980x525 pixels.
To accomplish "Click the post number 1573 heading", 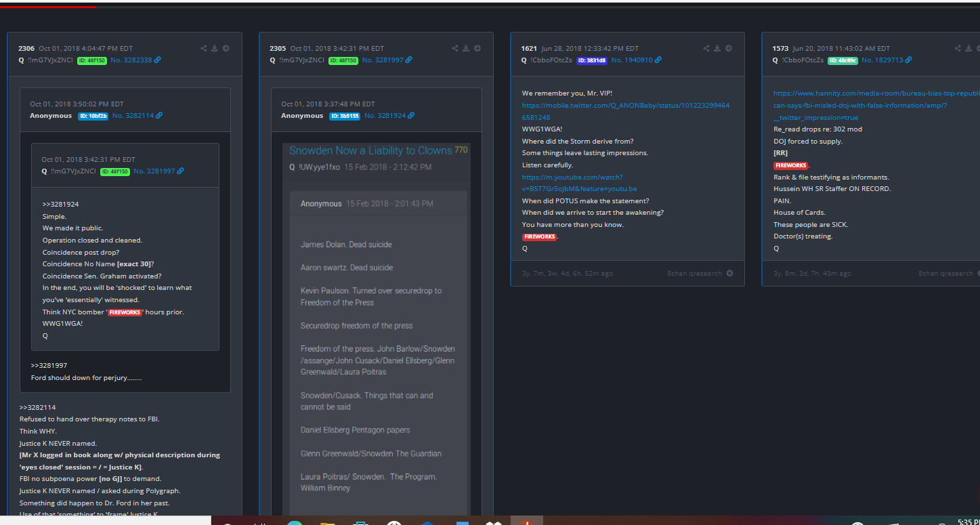I will pyautogui.click(x=780, y=48).
